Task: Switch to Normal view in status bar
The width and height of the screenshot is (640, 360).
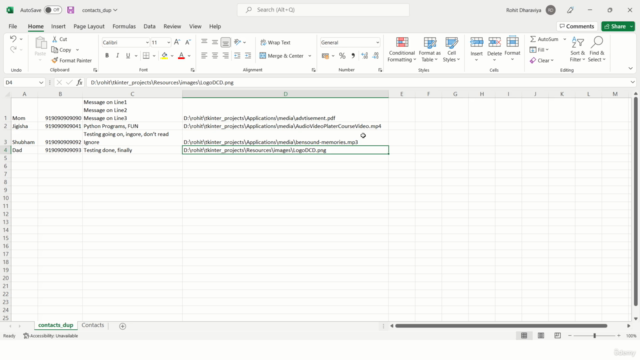Action: coord(524,336)
